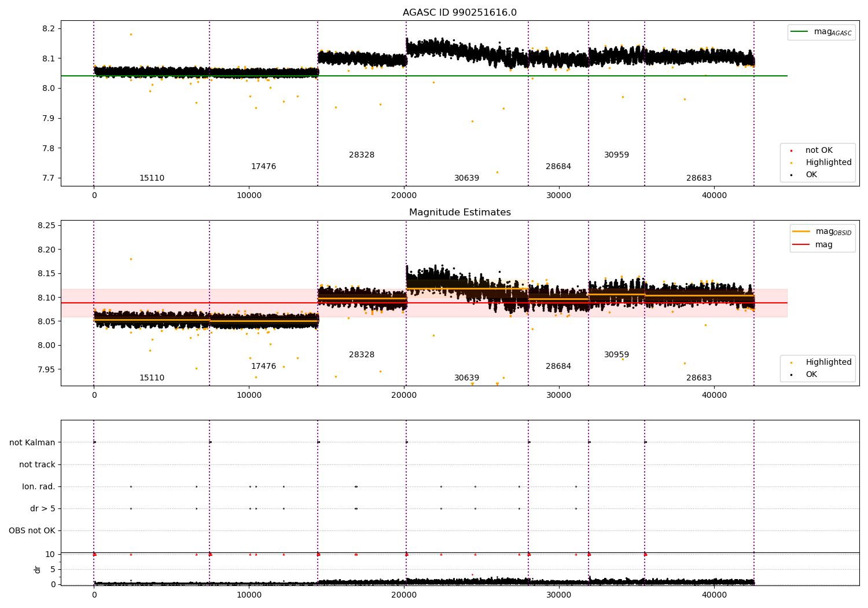Click the 'not Kalman' axis label
868x608 pixels.
pos(32,443)
